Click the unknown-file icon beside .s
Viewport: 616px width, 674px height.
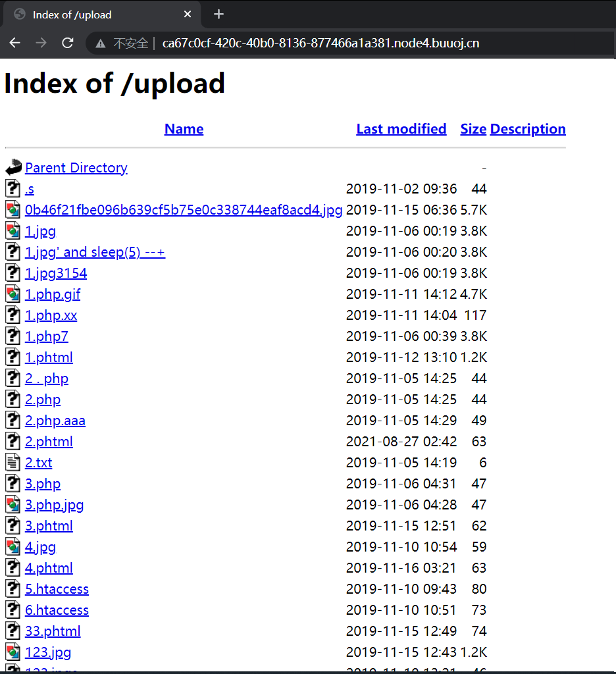coord(13,189)
